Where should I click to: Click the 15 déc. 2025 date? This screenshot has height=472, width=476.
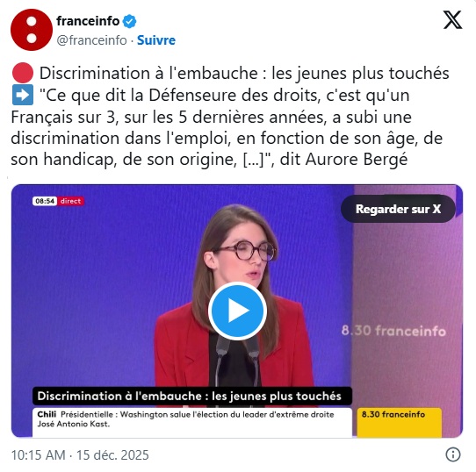coord(112,455)
